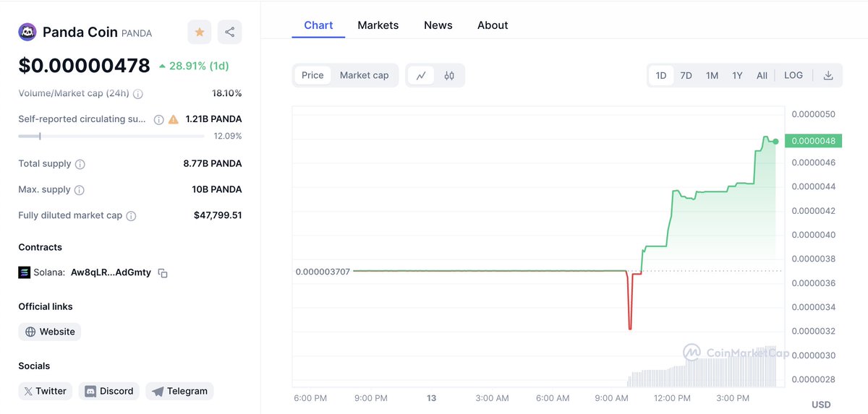Click the 12.09% supply percentage
This screenshot has height=414, width=868.
[228, 137]
